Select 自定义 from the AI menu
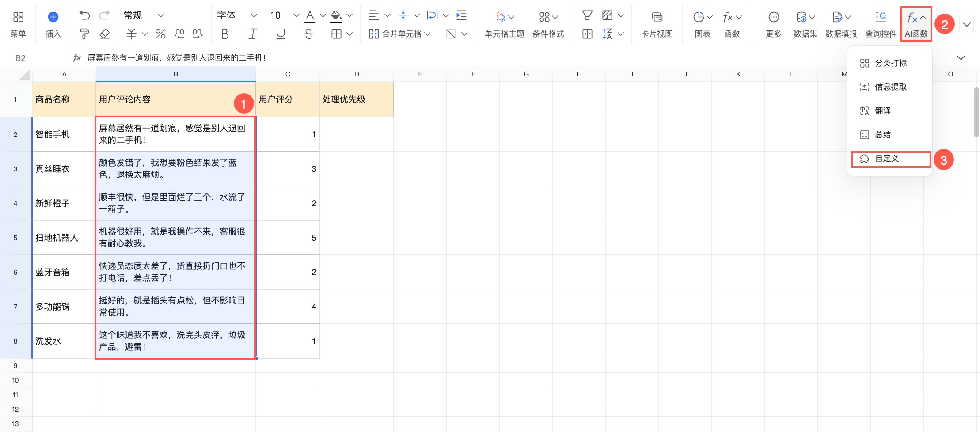 coord(890,159)
